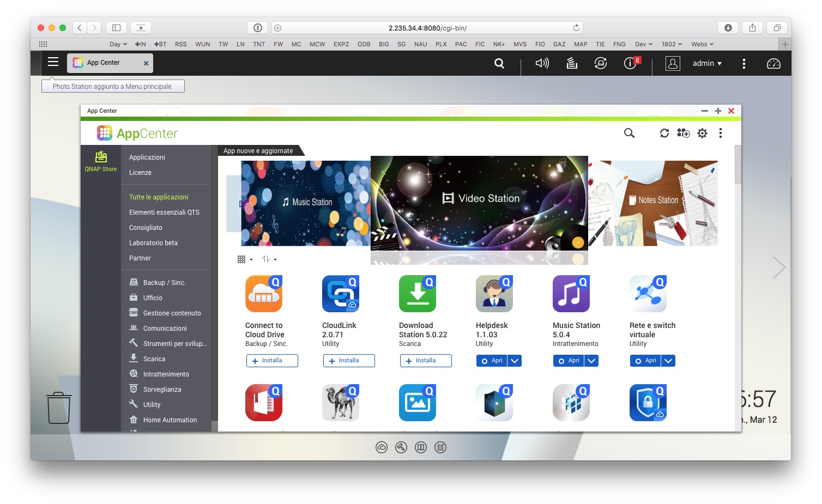Go to next desktop page arrow
Screen dimensions: 822x504
point(779,267)
